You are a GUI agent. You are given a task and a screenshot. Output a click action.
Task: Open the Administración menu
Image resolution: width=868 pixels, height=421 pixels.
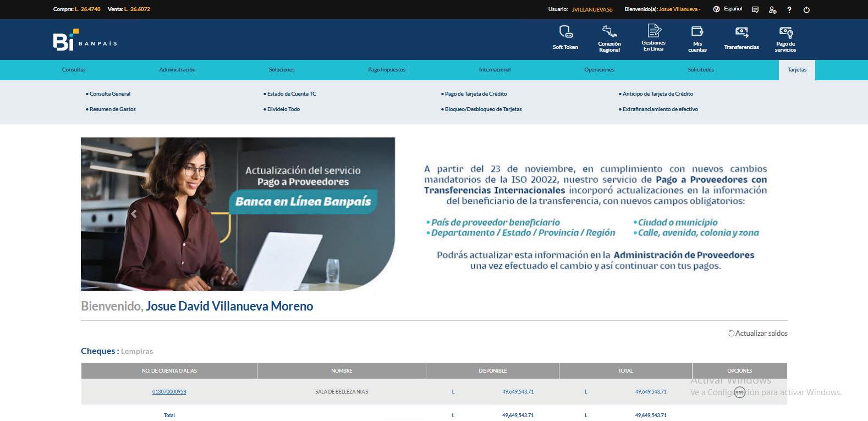click(177, 70)
